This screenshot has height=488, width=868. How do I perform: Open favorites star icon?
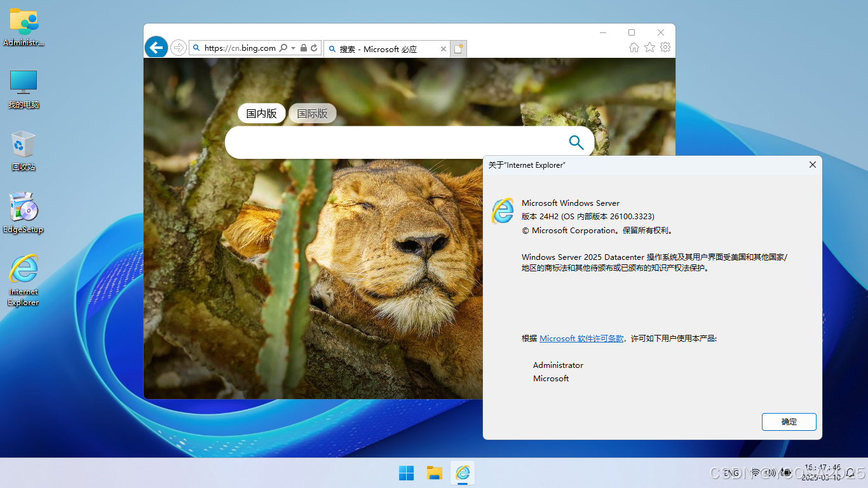649,47
